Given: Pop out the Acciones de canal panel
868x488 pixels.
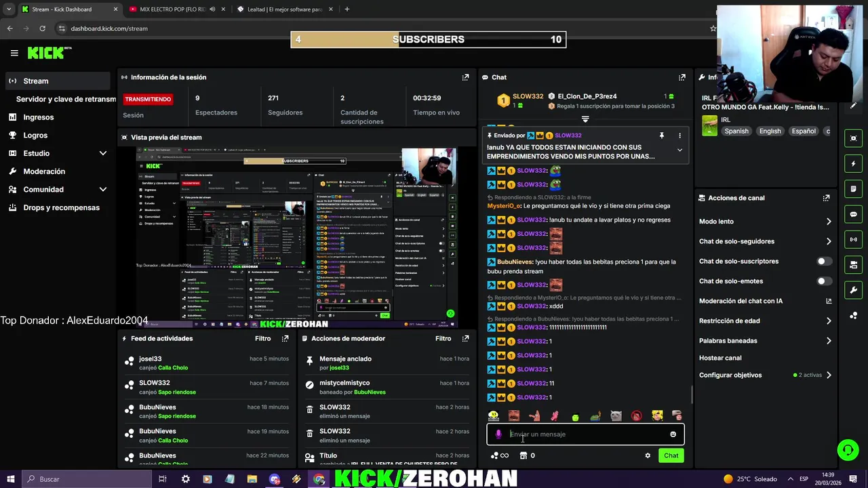Looking at the screenshot, I should pos(826,198).
